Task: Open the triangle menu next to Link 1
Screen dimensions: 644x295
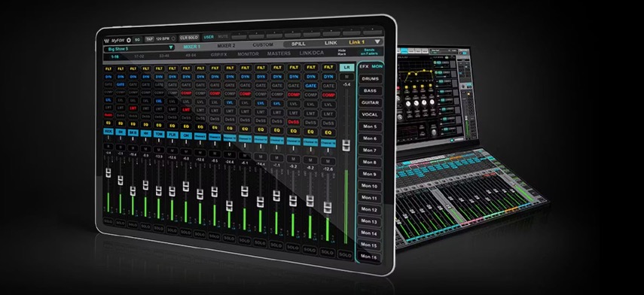Action: [377, 42]
